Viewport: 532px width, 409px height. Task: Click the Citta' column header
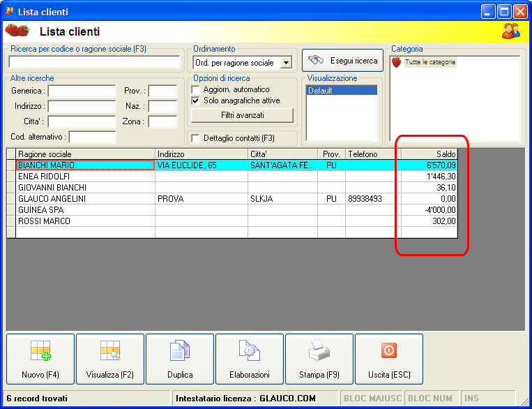click(283, 154)
